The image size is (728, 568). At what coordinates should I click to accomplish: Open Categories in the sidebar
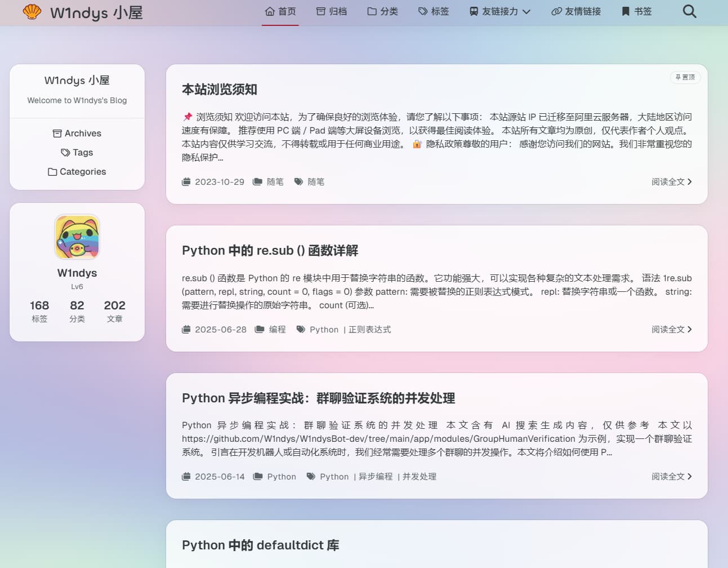pos(77,172)
